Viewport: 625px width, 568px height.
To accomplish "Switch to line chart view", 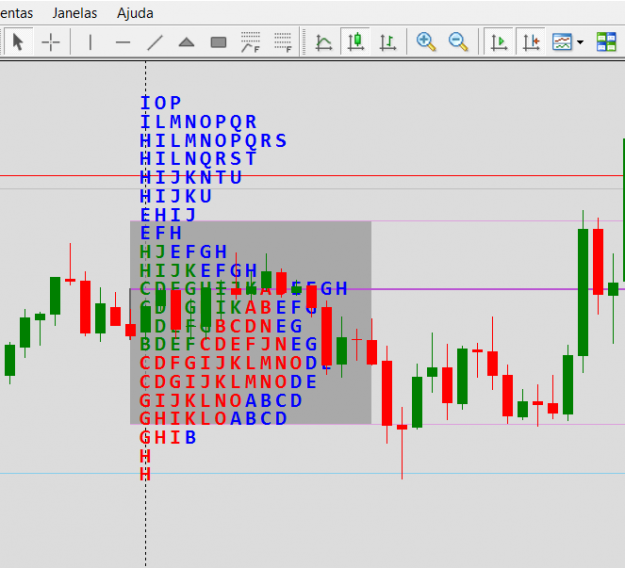I will 324,42.
